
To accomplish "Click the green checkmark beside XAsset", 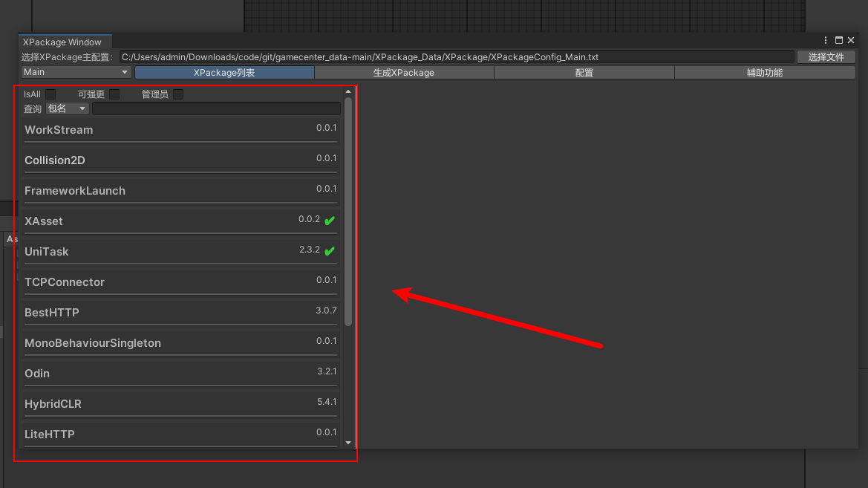I will tap(330, 221).
